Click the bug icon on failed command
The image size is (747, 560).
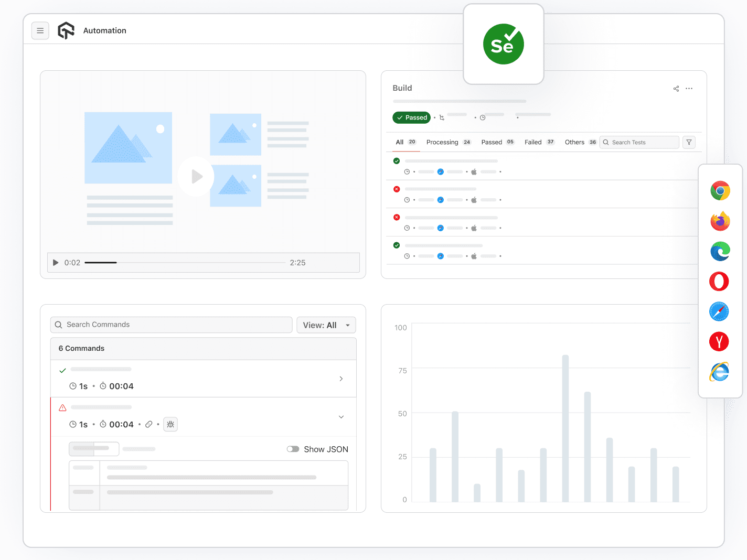coord(170,424)
